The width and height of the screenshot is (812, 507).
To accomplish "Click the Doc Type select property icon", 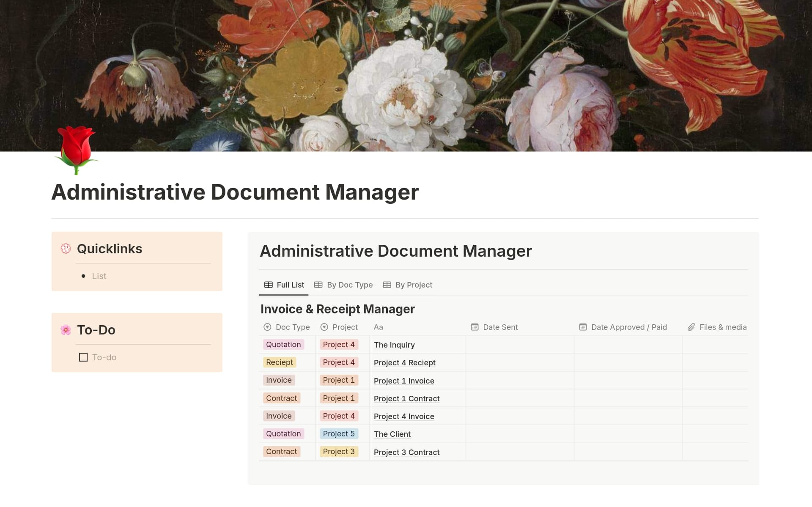I will [x=267, y=327].
